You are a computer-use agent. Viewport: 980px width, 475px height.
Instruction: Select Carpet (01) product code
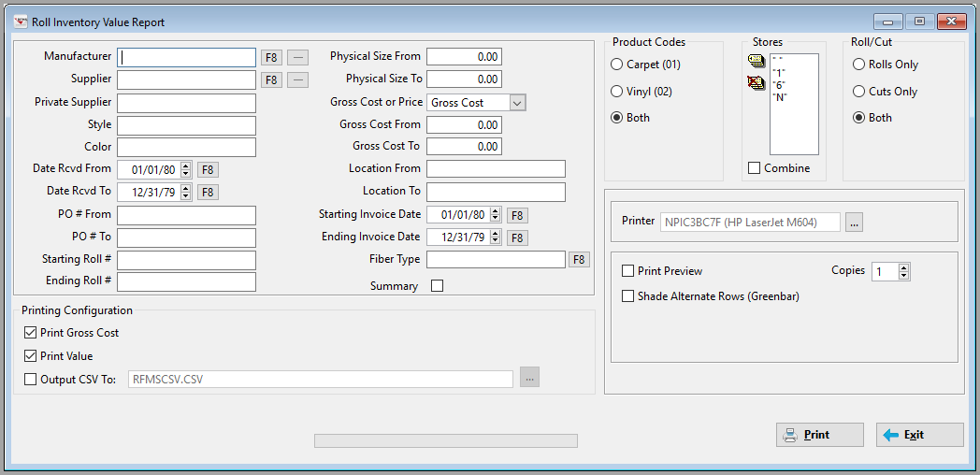[x=645, y=65]
